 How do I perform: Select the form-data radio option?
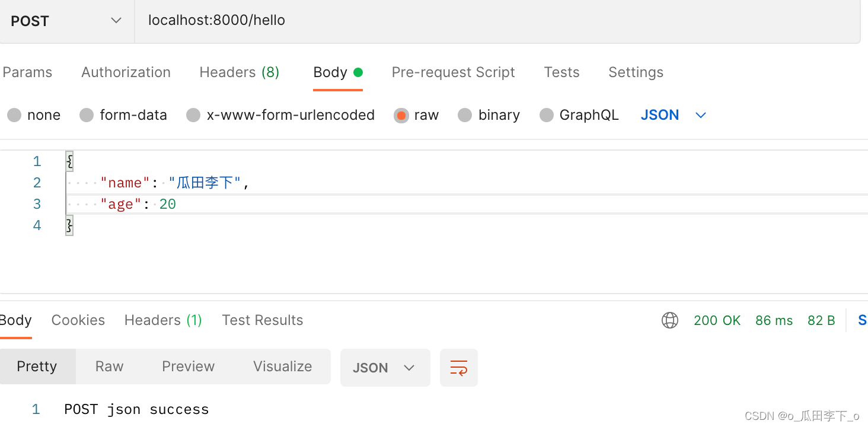click(x=87, y=115)
